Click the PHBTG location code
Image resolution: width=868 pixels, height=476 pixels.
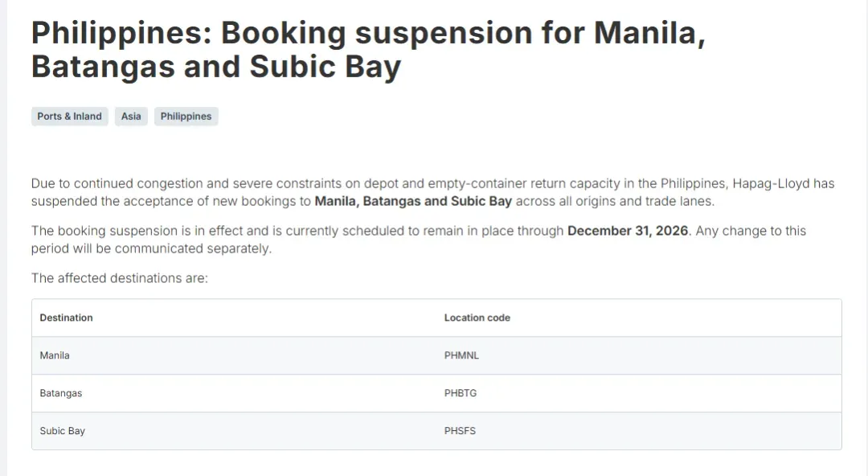(461, 393)
